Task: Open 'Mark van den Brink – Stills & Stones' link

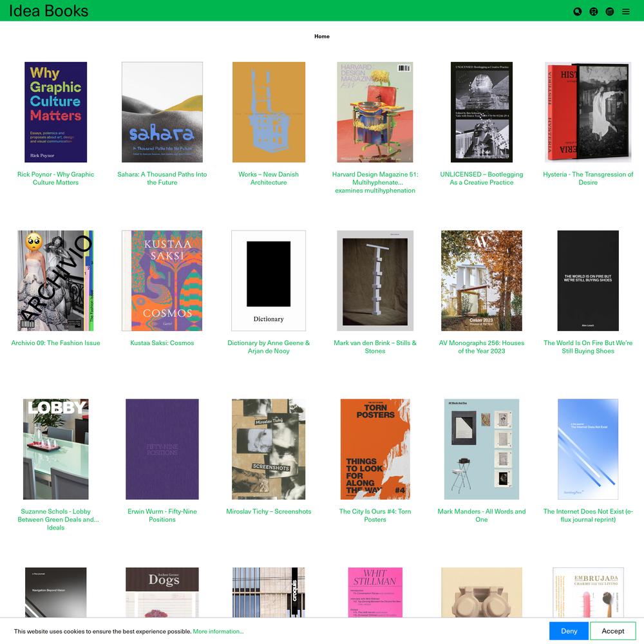Action: coord(375,347)
